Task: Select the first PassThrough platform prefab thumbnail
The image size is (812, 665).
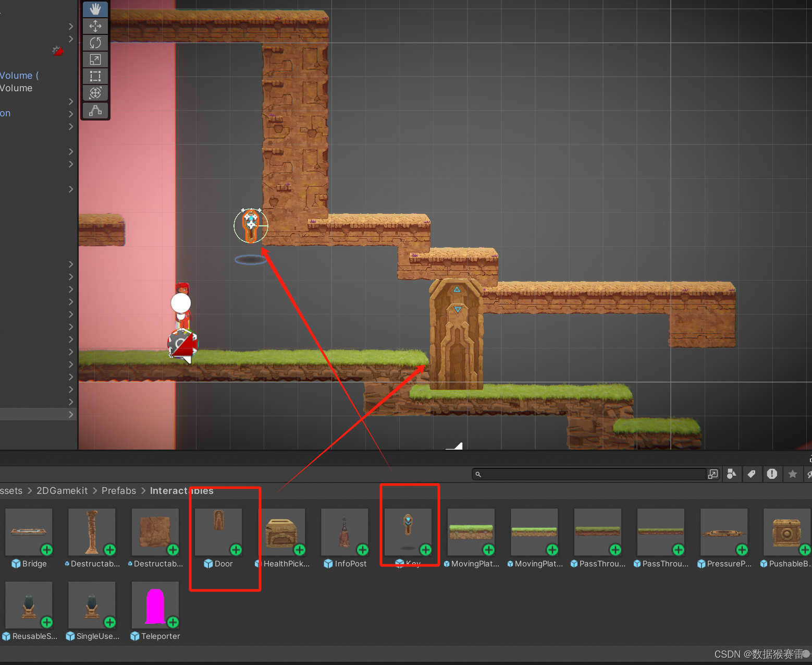Action: (x=598, y=532)
